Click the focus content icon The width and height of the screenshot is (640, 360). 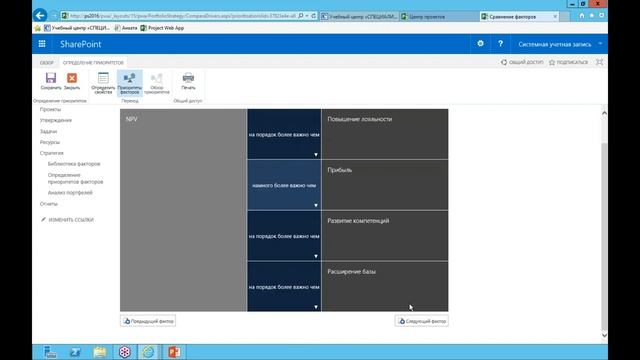click(x=599, y=62)
